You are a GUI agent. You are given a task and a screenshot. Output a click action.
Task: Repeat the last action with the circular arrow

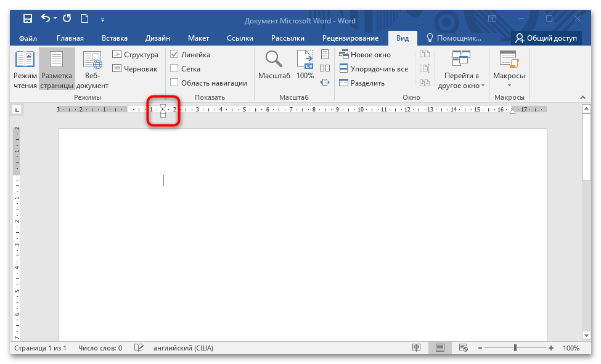67,18
